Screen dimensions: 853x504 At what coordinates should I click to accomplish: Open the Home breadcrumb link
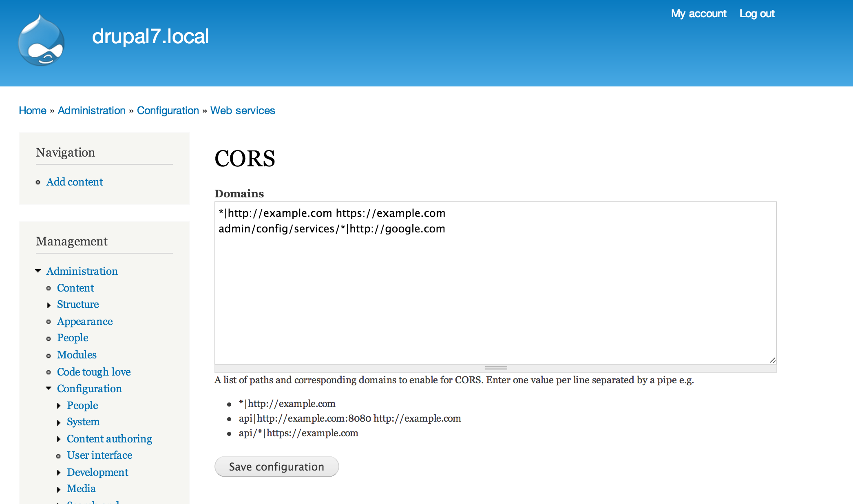[x=33, y=111]
